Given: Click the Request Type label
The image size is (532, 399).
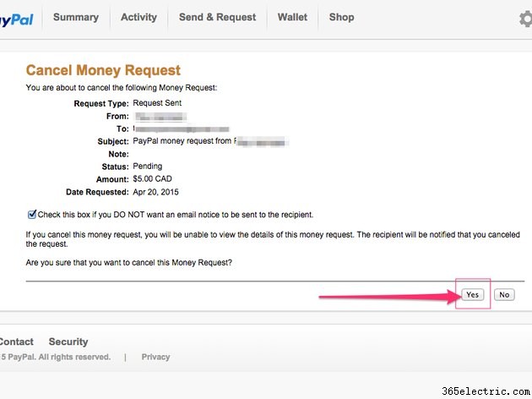Looking at the screenshot, I should coord(101,103).
